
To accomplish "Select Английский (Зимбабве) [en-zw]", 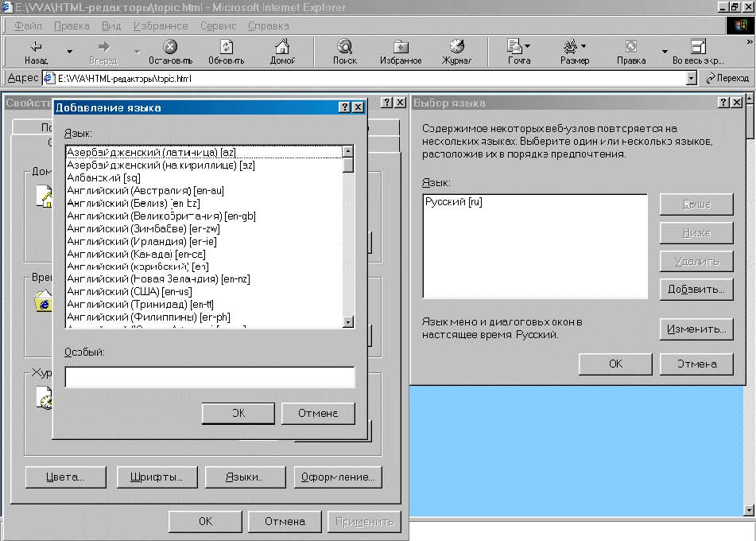I will pyautogui.click(x=204, y=228).
